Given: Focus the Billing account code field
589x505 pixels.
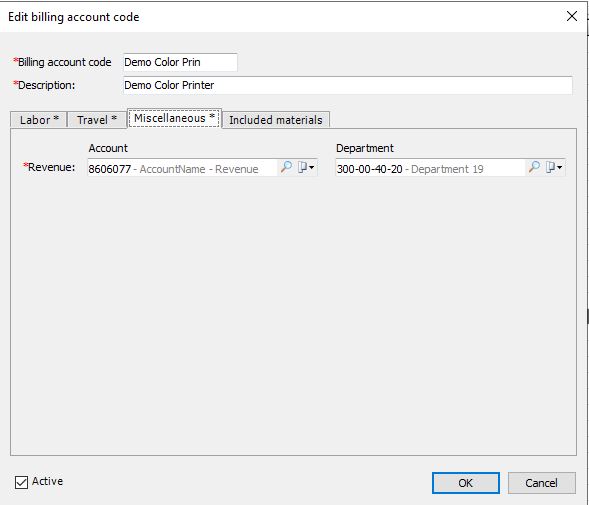Looking at the screenshot, I should tap(180, 62).
